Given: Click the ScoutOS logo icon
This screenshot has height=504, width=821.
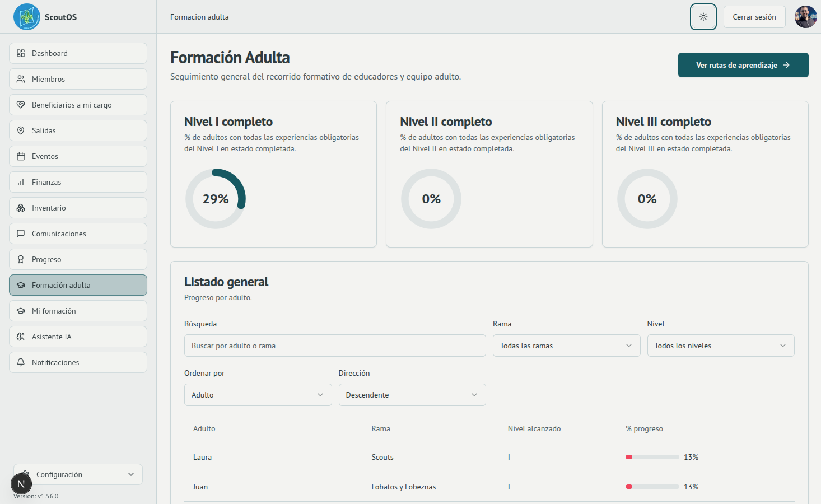Looking at the screenshot, I should [x=26, y=17].
